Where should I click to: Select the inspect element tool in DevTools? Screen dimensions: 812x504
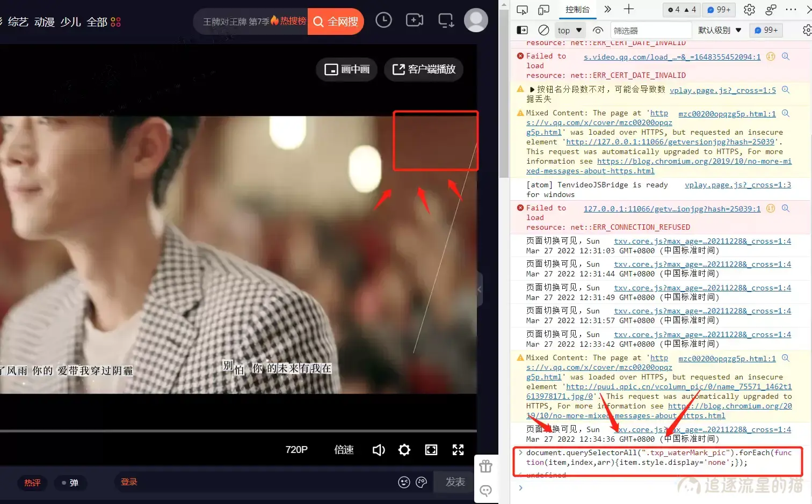(x=522, y=10)
